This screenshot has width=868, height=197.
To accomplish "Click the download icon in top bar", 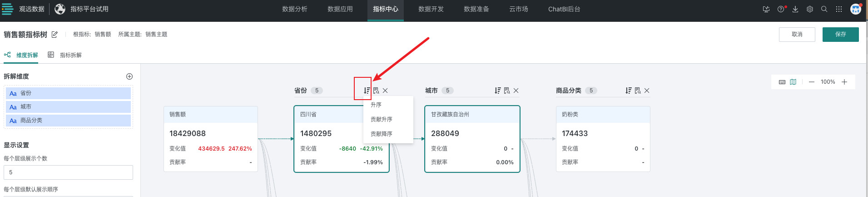I will (795, 9).
